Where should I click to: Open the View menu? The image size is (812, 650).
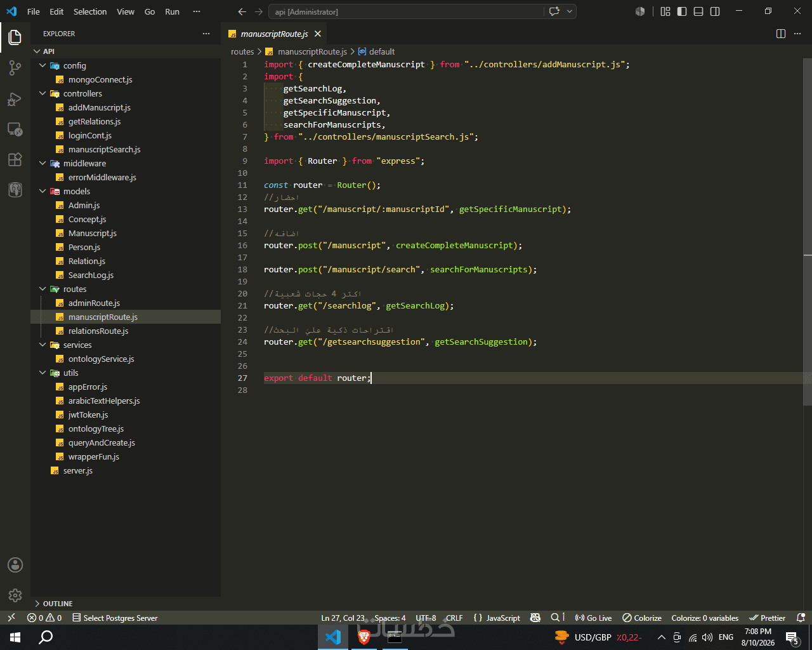coord(126,11)
